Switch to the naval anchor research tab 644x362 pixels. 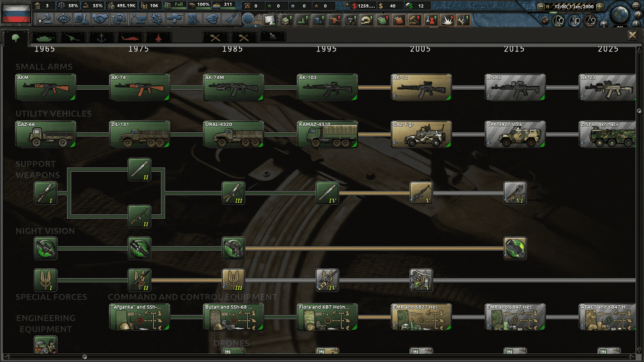point(101,38)
